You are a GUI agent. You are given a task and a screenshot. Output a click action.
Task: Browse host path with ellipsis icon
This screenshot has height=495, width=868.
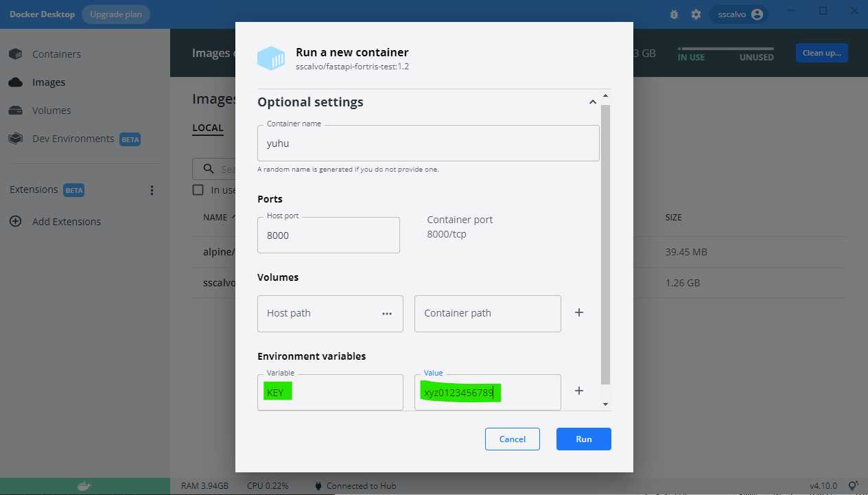387,313
